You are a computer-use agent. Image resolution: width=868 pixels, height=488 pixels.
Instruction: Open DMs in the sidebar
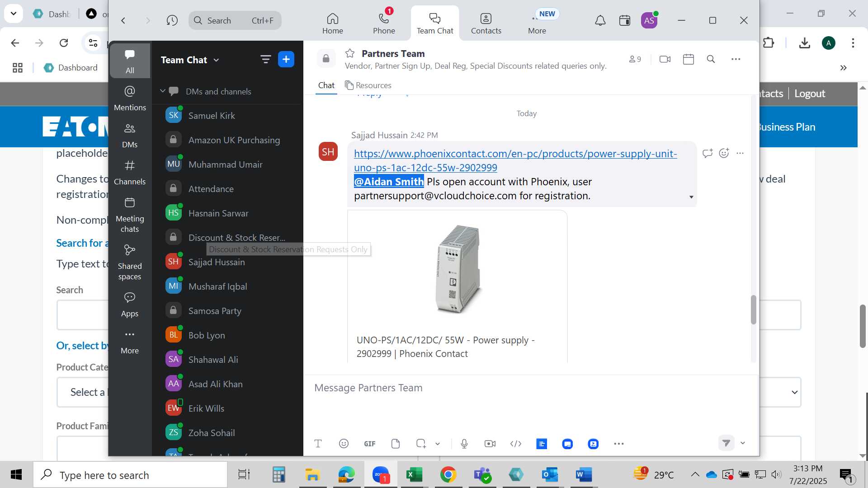pyautogui.click(x=130, y=135)
